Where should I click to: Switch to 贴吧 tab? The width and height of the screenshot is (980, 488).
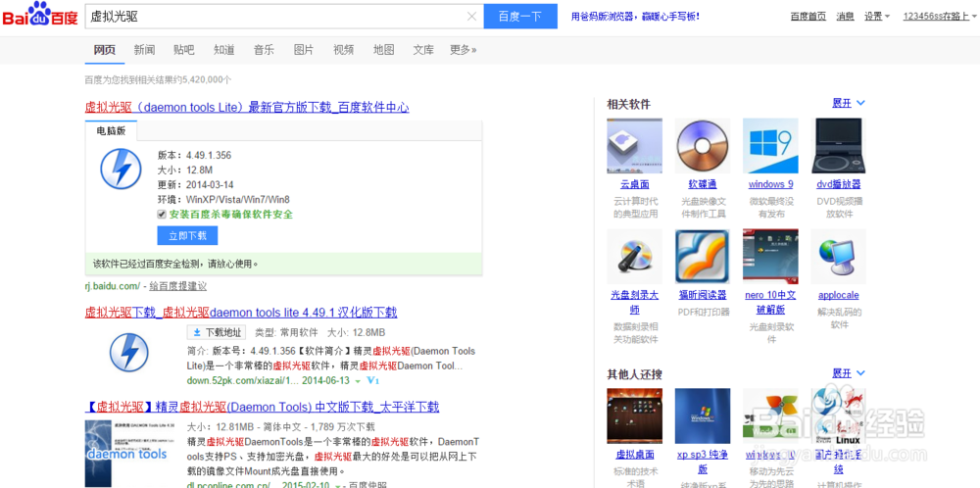tap(184, 49)
